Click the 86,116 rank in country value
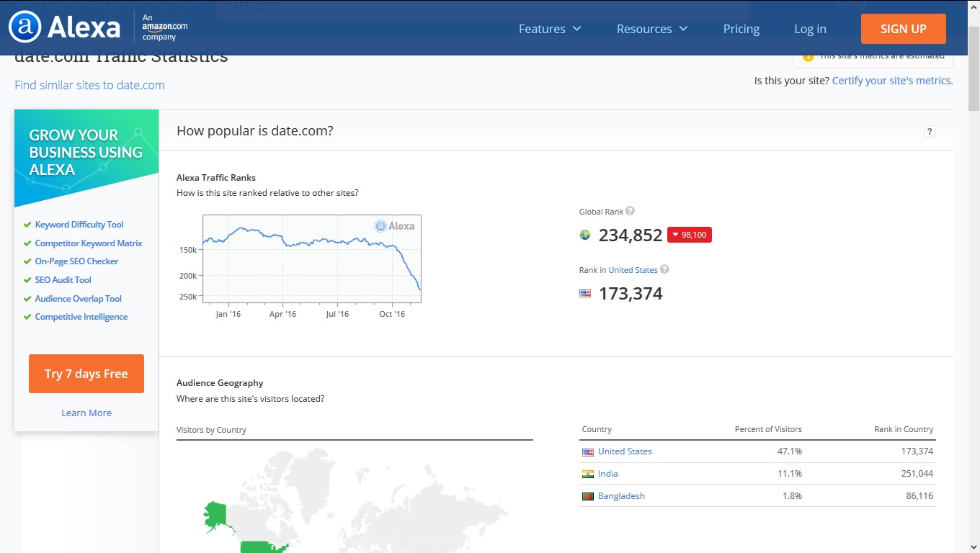The width and height of the screenshot is (980, 553). [919, 496]
